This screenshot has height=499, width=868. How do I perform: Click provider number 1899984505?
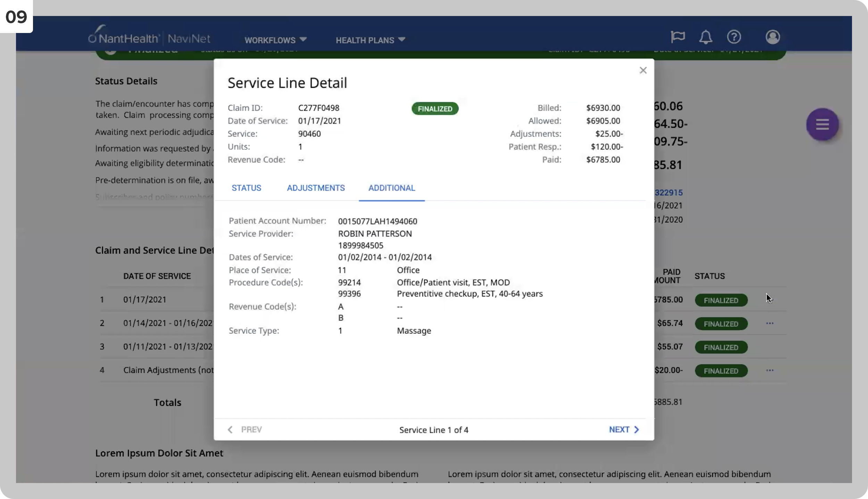pyautogui.click(x=360, y=246)
